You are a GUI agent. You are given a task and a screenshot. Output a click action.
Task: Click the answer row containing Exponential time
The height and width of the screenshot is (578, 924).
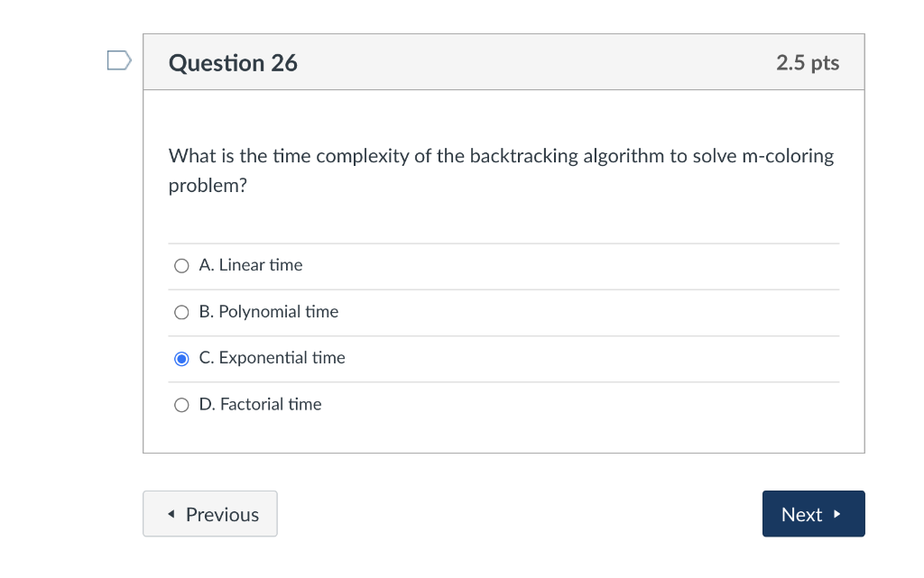pyautogui.click(x=504, y=358)
